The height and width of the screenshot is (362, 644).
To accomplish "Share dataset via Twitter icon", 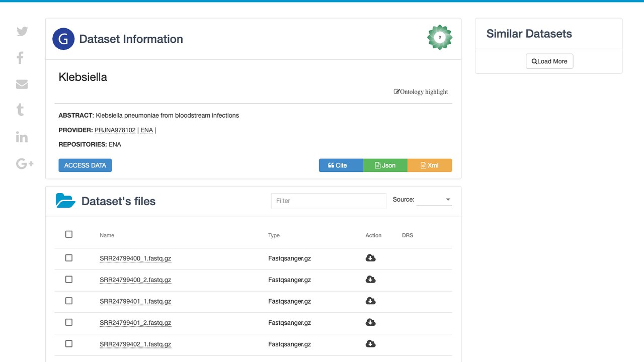I will click(22, 31).
